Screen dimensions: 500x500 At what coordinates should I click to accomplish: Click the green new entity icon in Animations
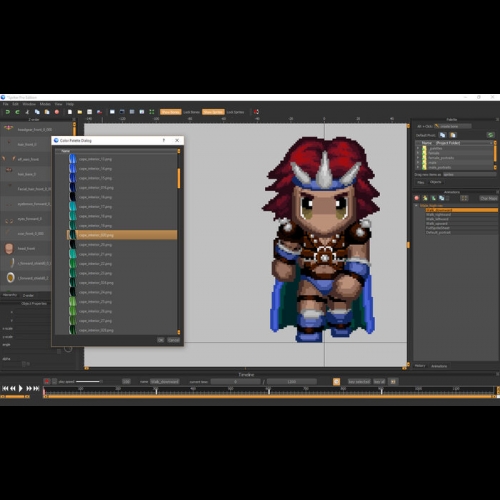coord(433,198)
